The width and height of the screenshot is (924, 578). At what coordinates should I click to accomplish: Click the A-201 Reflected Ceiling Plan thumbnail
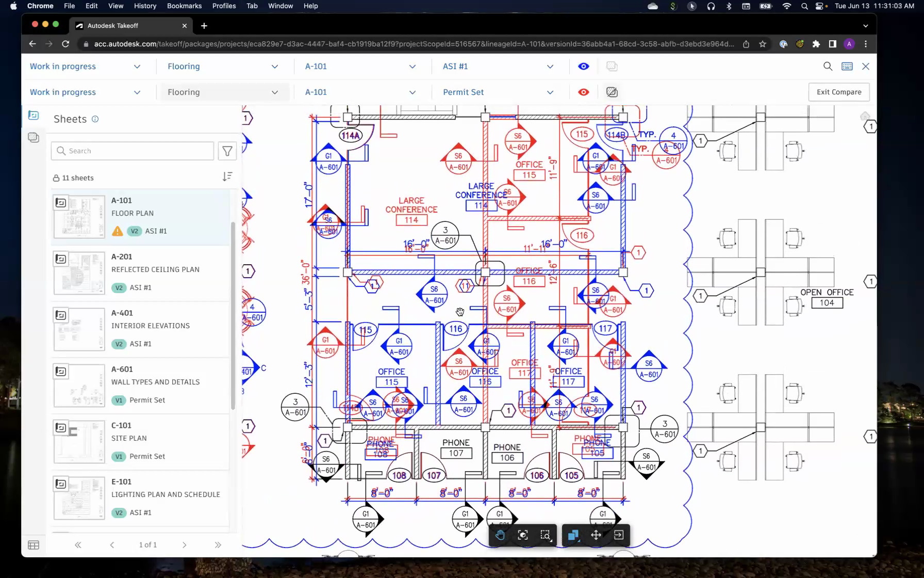click(78, 272)
